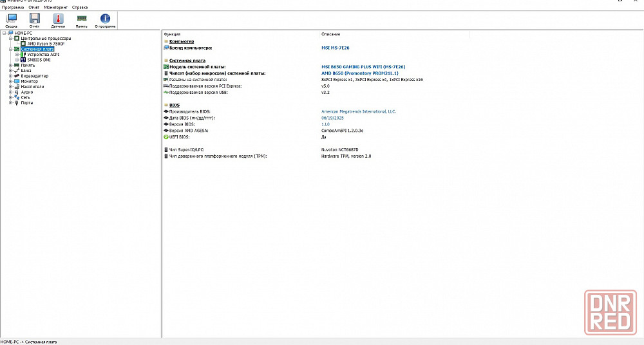
Task: Click the Сеть network icon in tree
Action: [17, 97]
